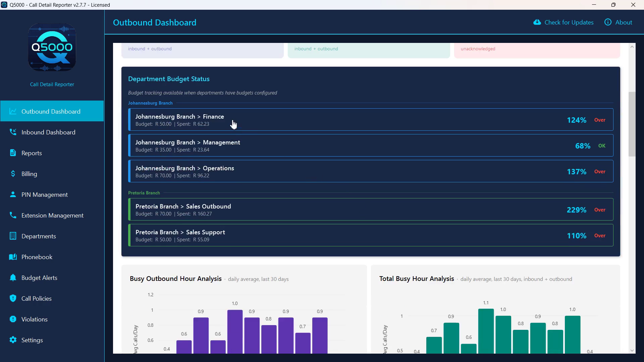Click the Budget Alerts bell icon
The image size is (644, 362).
[13, 278]
